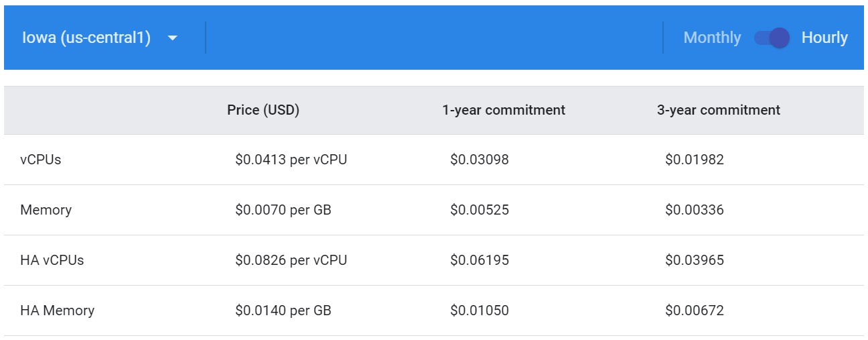This screenshot has height=340, width=868.
Task: Select the Memory row label
Action: click(46, 210)
